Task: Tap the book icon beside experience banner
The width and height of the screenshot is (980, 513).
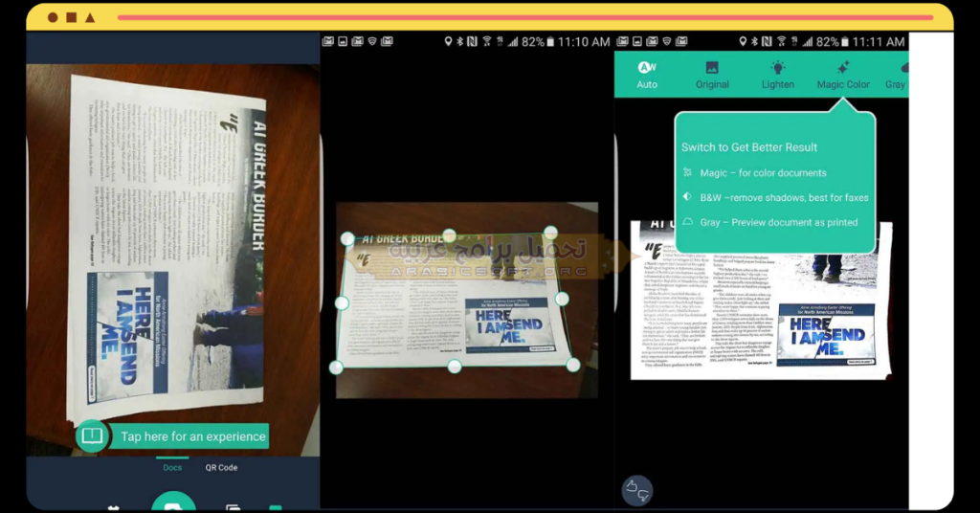Action: click(92, 435)
